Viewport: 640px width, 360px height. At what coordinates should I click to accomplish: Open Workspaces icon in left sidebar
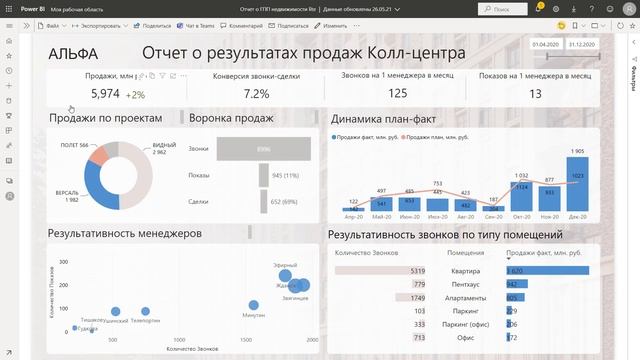click(x=9, y=180)
